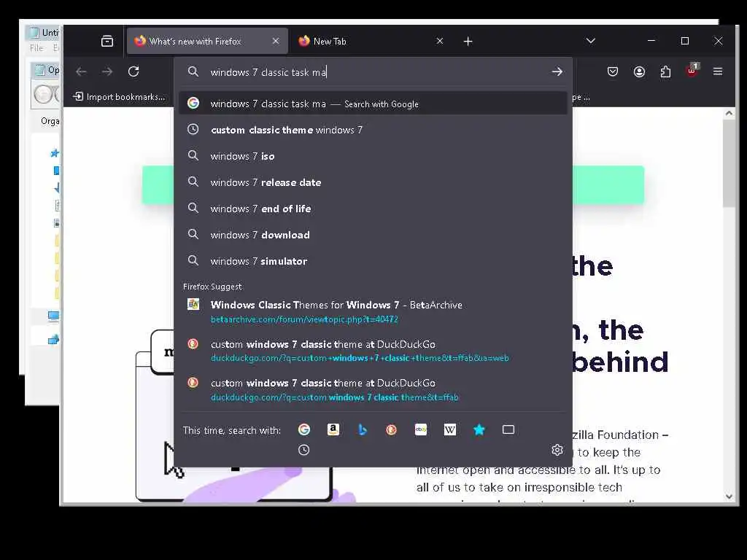Image resolution: width=747 pixels, height=560 pixels.
Task: Click 'This time, search with:' label
Action: point(231,430)
